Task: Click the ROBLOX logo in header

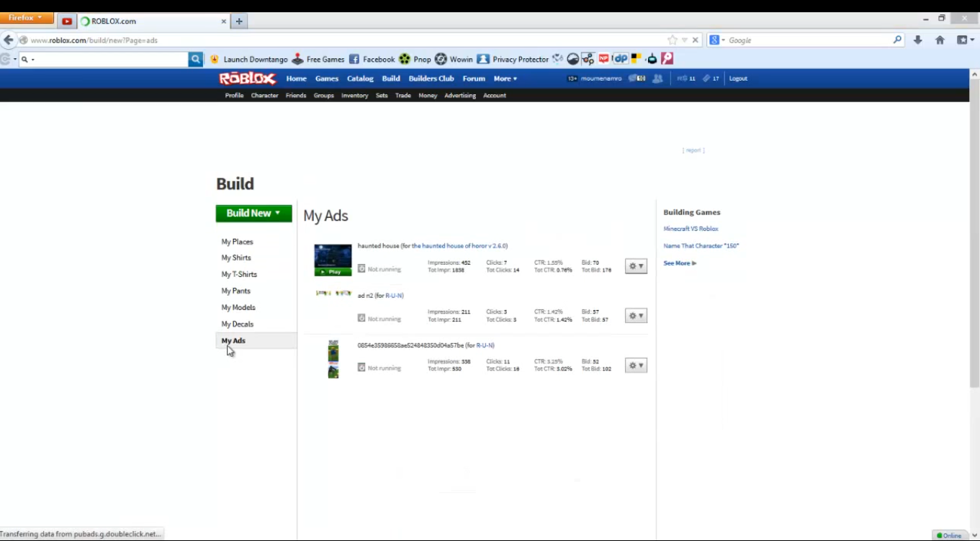Action: point(247,78)
